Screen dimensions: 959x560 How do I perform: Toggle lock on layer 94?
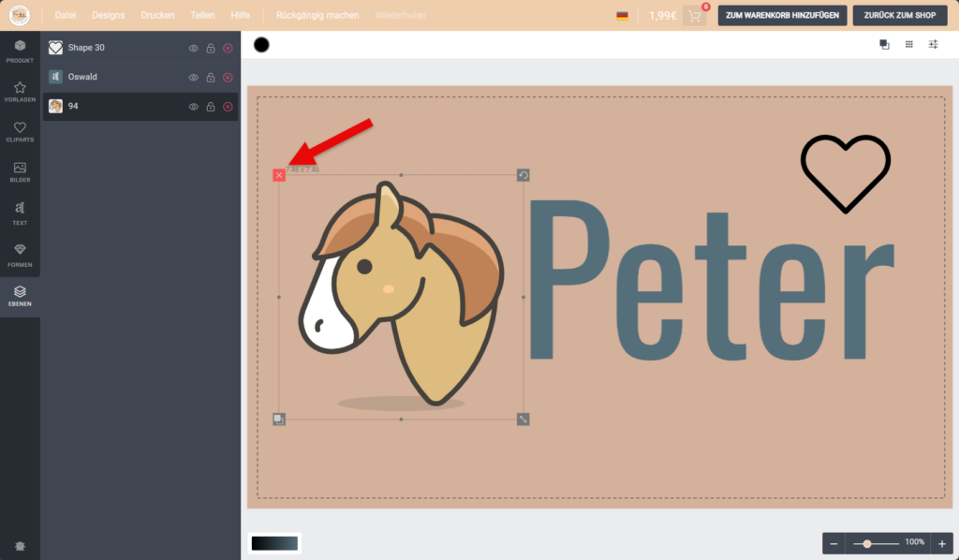click(x=211, y=107)
